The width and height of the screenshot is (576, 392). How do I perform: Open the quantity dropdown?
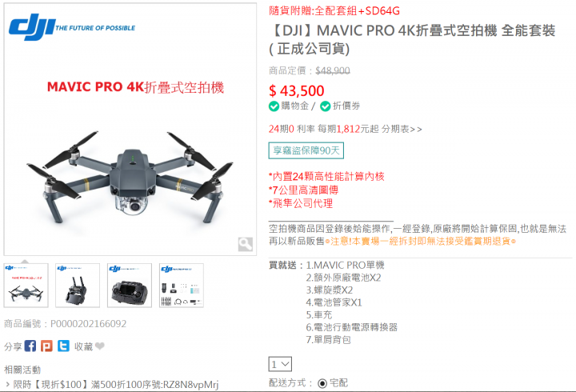[x=280, y=364]
